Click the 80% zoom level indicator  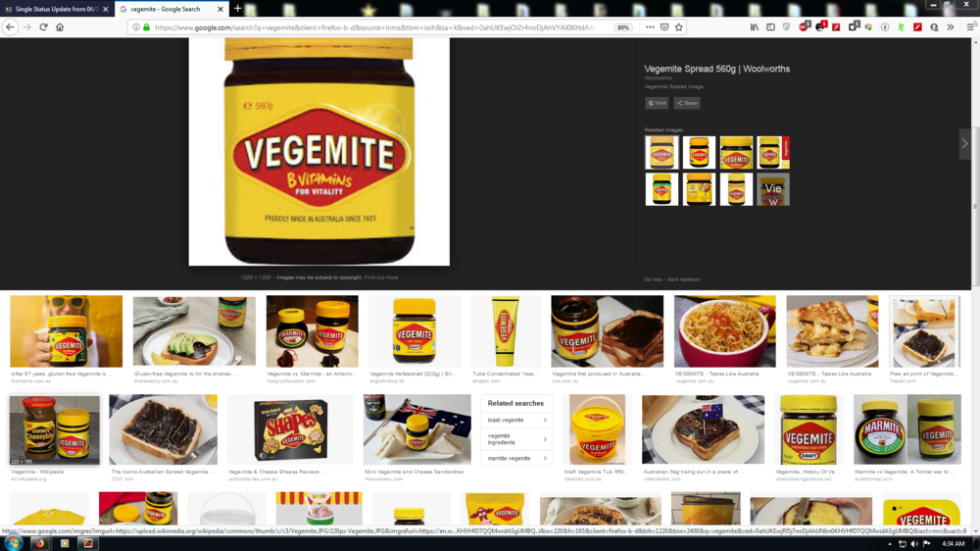pyautogui.click(x=623, y=27)
